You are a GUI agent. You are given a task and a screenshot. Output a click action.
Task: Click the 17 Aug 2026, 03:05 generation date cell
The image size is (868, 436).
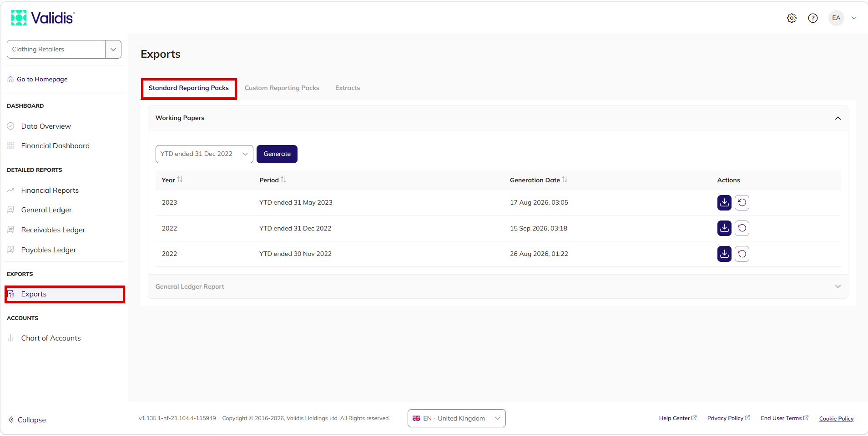[539, 202]
